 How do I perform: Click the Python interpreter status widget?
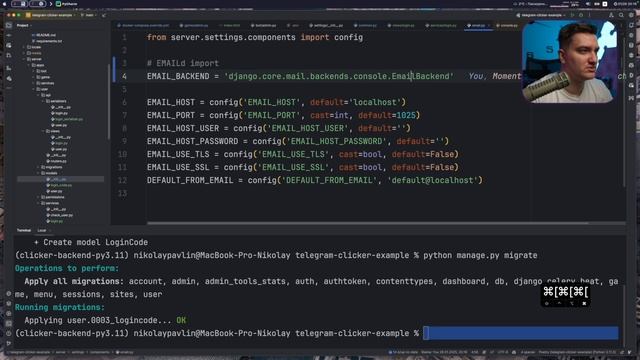pyautogui.click(x=577, y=352)
